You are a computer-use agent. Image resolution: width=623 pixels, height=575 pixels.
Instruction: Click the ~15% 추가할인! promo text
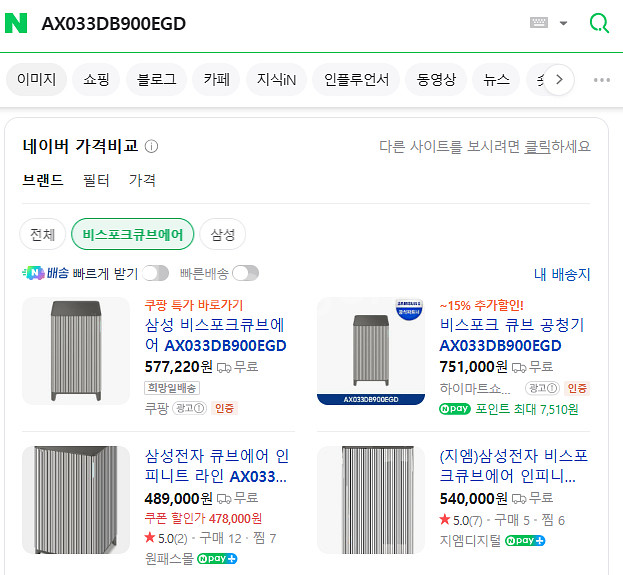tap(482, 305)
